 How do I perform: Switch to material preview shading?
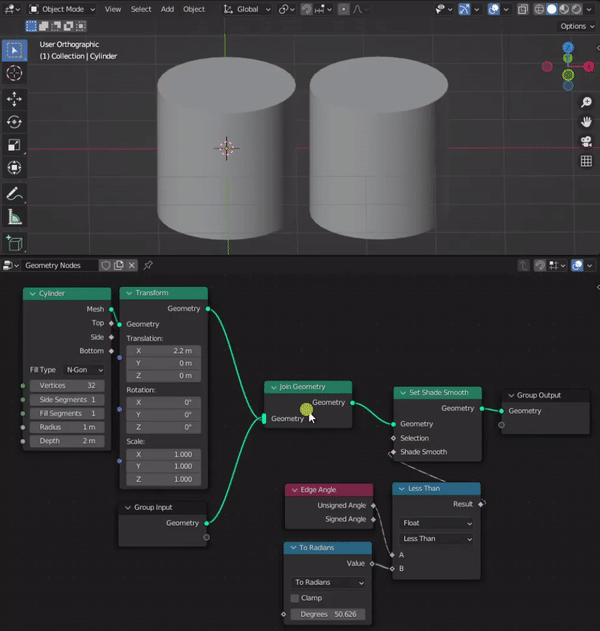[x=564, y=9]
